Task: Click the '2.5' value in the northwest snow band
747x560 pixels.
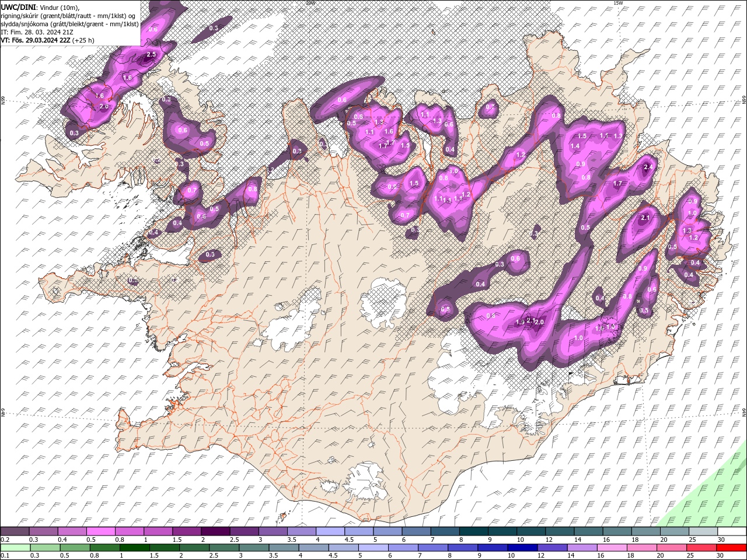Action: tap(151, 54)
